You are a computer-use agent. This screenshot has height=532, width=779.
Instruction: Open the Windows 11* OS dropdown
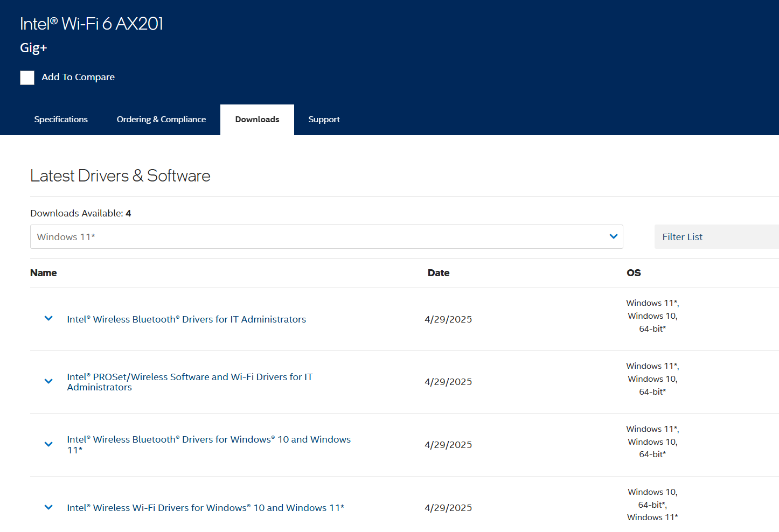tap(326, 237)
